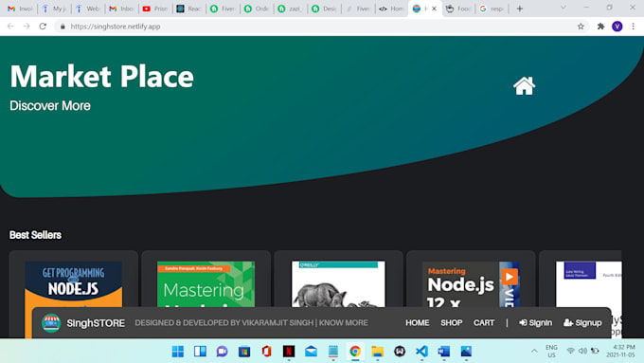Open the round black W taskbar app
This screenshot has width=644, height=363.
pos(400,352)
